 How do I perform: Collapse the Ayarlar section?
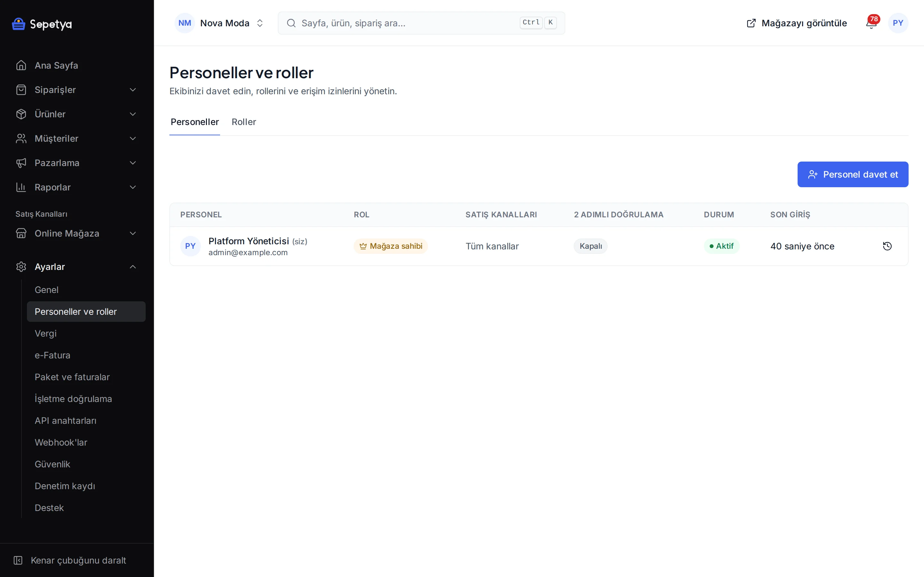click(x=77, y=267)
